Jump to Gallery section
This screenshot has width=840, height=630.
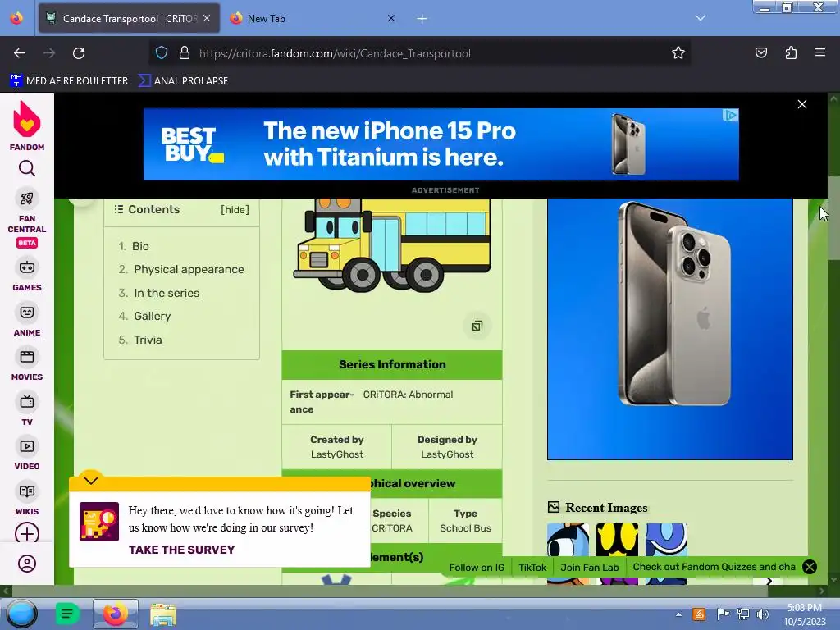click(x=152, y=316)
